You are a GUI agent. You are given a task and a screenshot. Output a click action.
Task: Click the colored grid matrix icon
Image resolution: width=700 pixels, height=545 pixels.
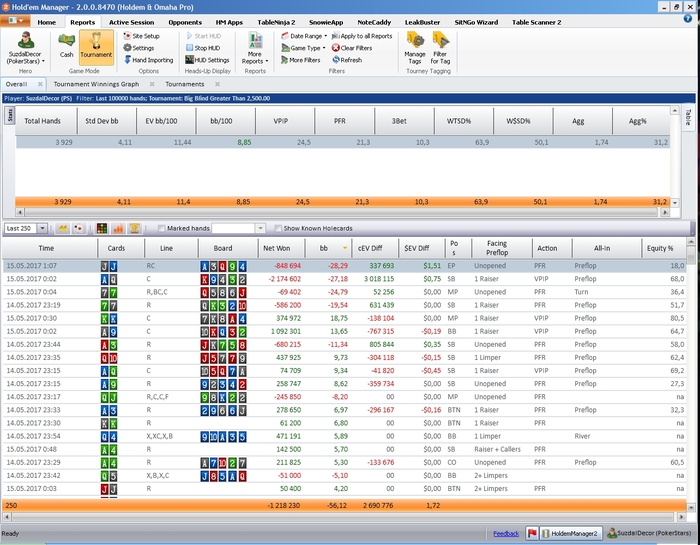(102, 229)
